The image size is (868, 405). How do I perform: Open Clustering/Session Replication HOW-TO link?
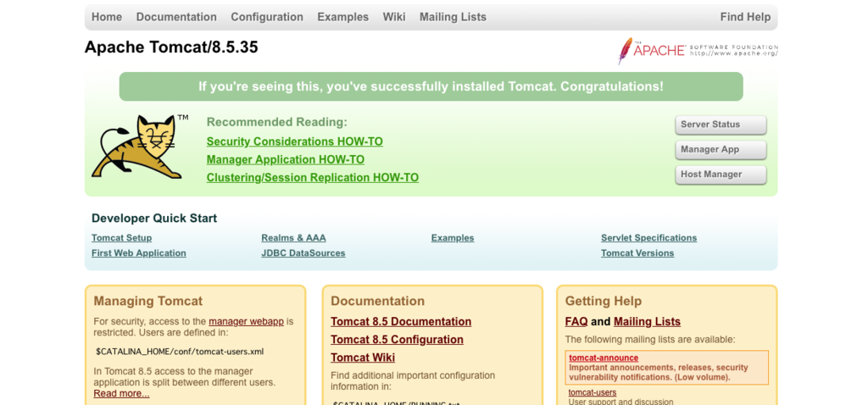click(x=313, y=178)
